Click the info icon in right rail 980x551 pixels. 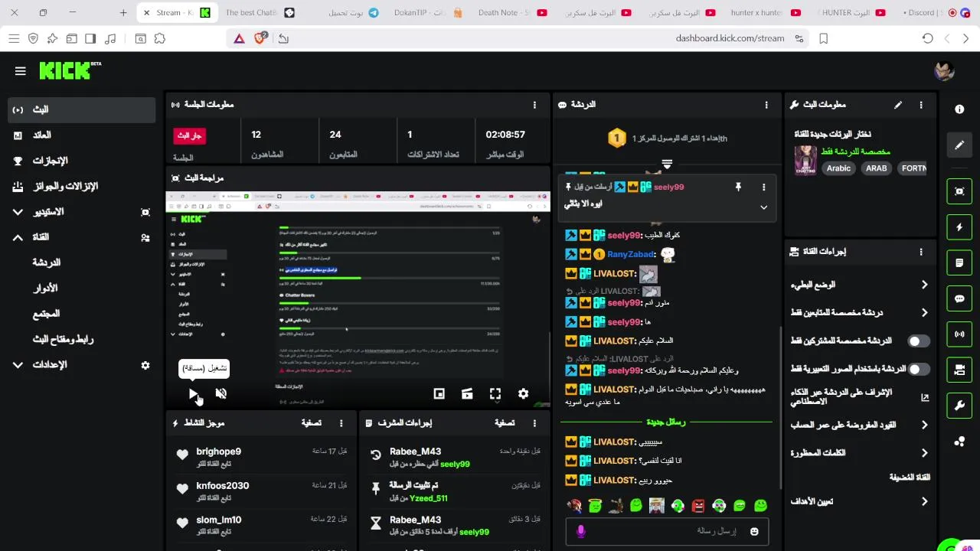[x=959, y=109]
